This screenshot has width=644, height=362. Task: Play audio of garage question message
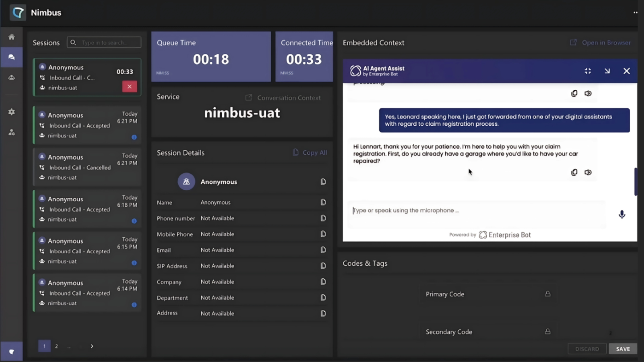click(588, 172)
